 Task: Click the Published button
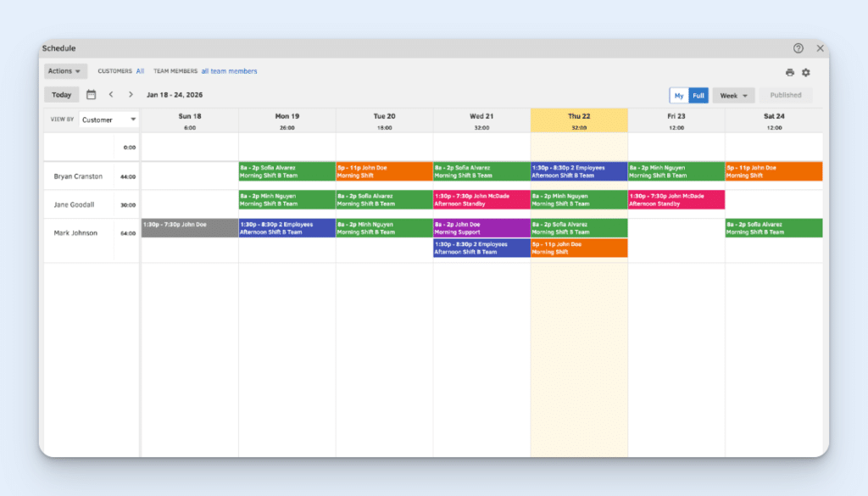[785, 95]
